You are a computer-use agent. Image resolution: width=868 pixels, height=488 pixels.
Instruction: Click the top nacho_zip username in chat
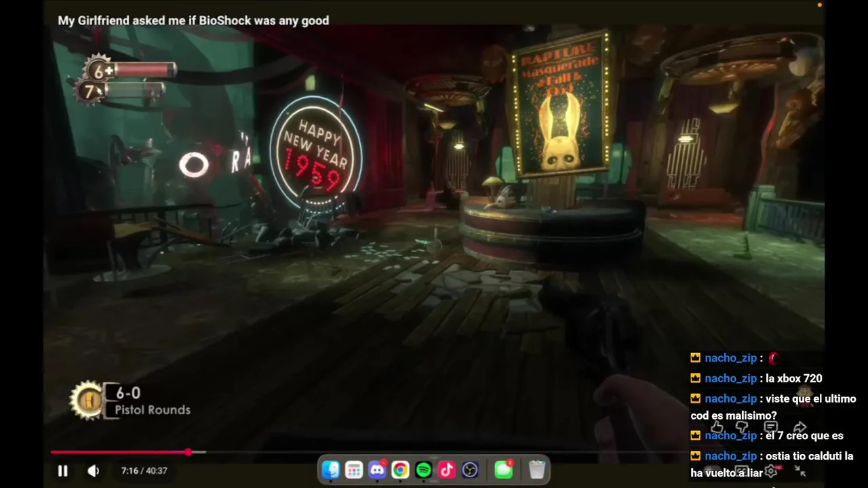point(730,358)
